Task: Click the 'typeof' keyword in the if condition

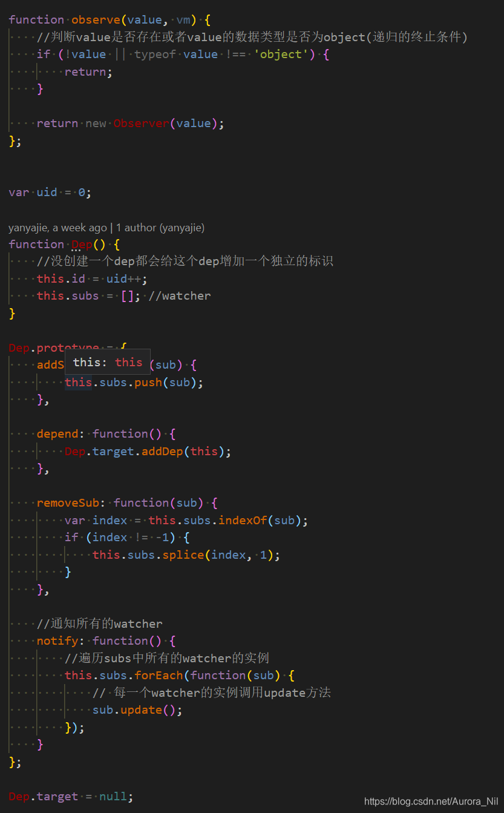Action: [155, 54]
